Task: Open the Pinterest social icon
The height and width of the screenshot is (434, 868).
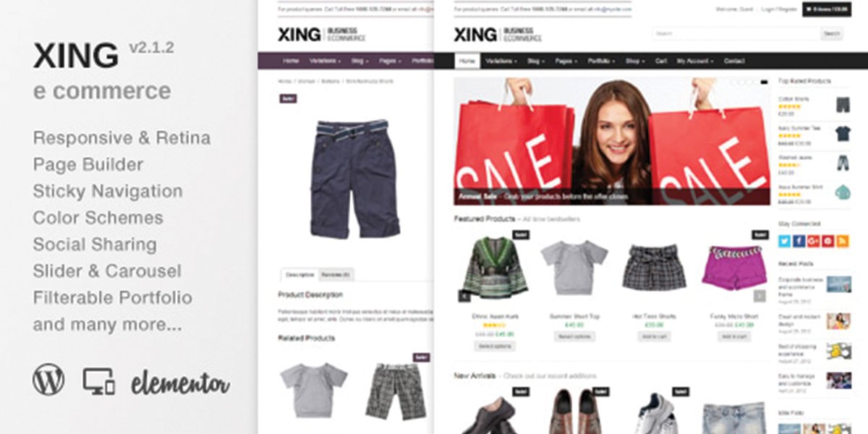Action: point(827,241)
